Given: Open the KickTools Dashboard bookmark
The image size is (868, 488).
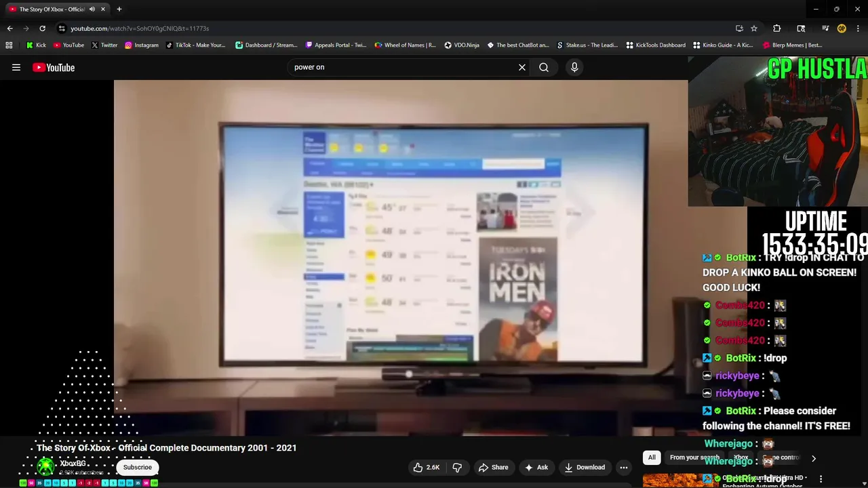Looking at the screenshot, I should pyautogui.click(x=656, y=45).
